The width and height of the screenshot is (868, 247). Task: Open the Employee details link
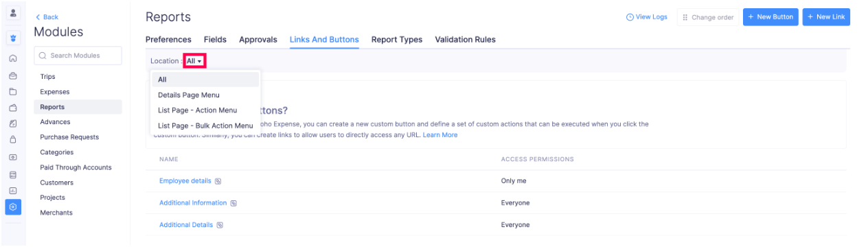pyautogui.click(x=185, y=181)
